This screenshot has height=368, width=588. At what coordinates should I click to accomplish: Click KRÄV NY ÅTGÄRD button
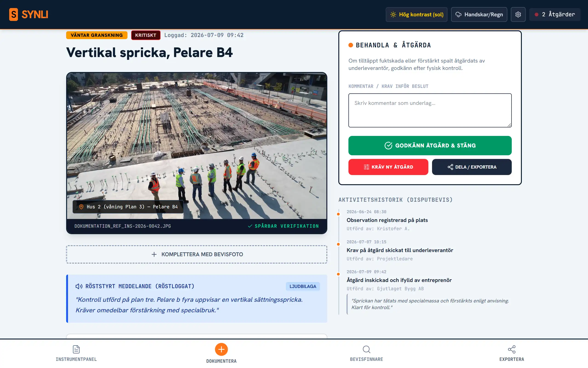tap(388, 167)
